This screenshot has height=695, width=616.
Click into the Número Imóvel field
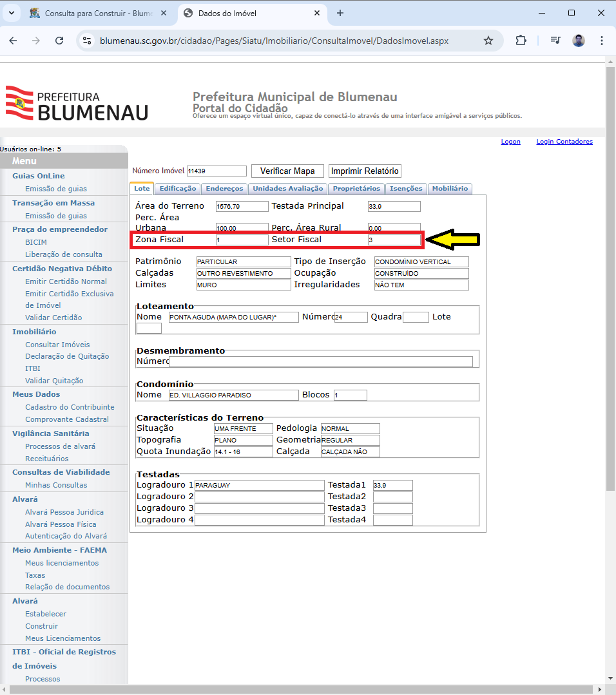click(217, 171)
